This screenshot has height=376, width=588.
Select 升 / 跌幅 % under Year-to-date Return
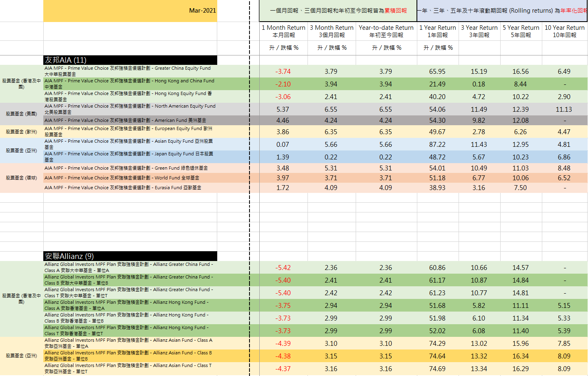pos(387,48)
